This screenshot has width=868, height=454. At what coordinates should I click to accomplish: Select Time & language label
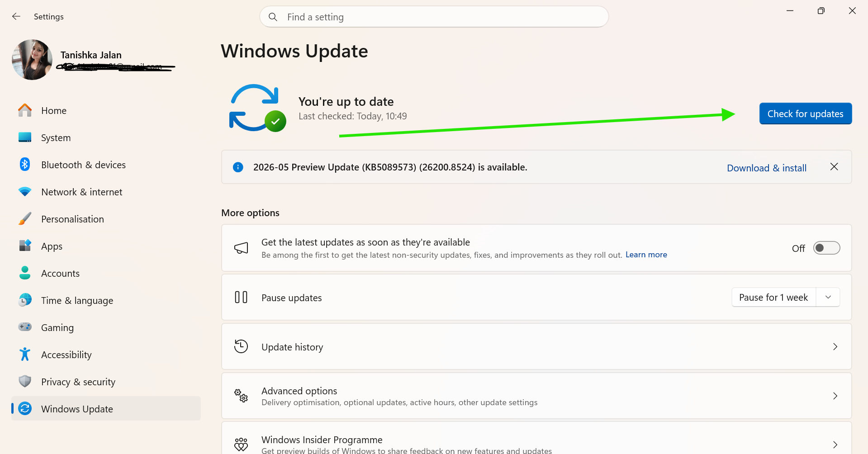(77, 301)
